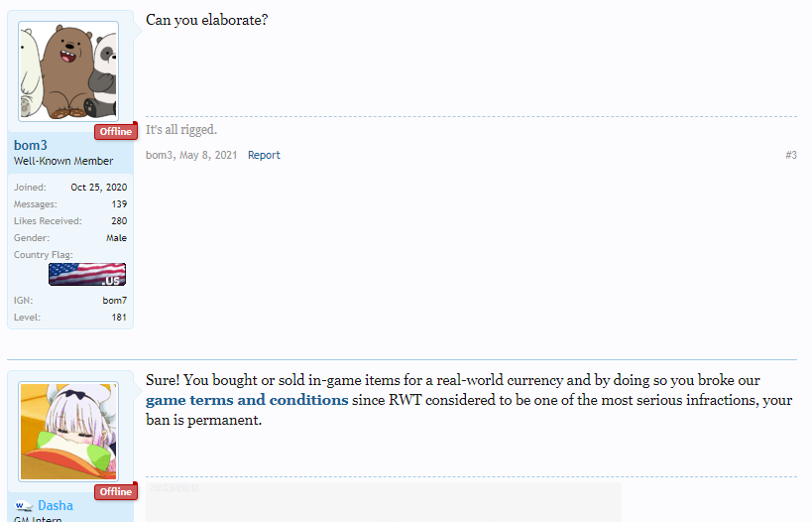The image size is (812, 522).
Task: Open Dasha's profile via username link
Action: [56, 506]
